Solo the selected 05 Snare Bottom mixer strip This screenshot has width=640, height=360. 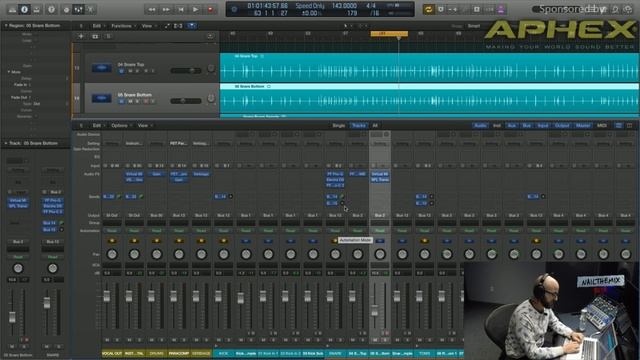tap(384, 340)
